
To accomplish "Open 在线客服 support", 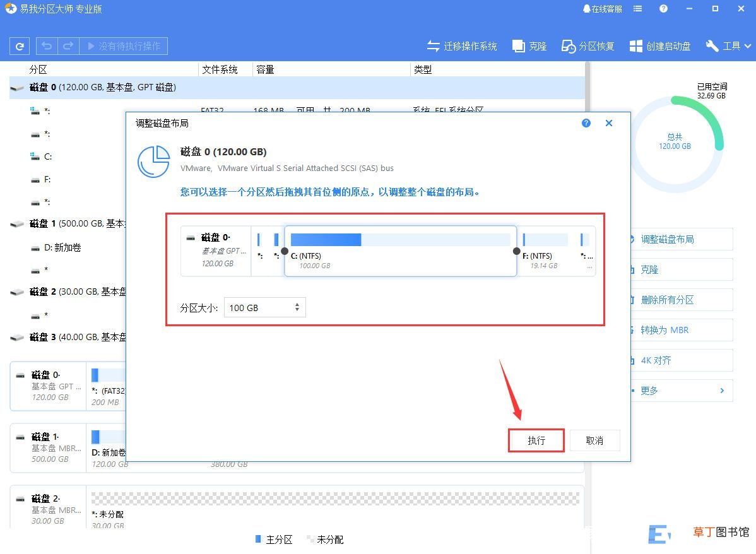I will pos(602,9).
